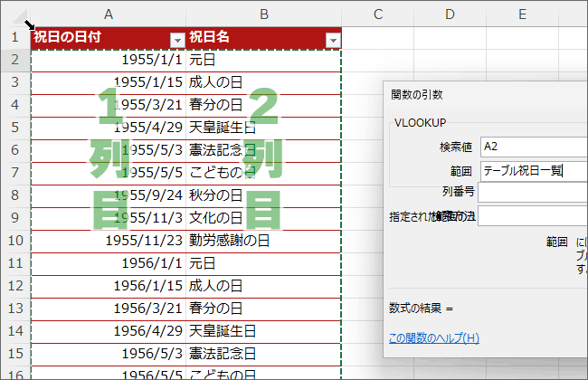Select cell 1955/11/23
Screen dimensions: 588x380
point(109,241)
